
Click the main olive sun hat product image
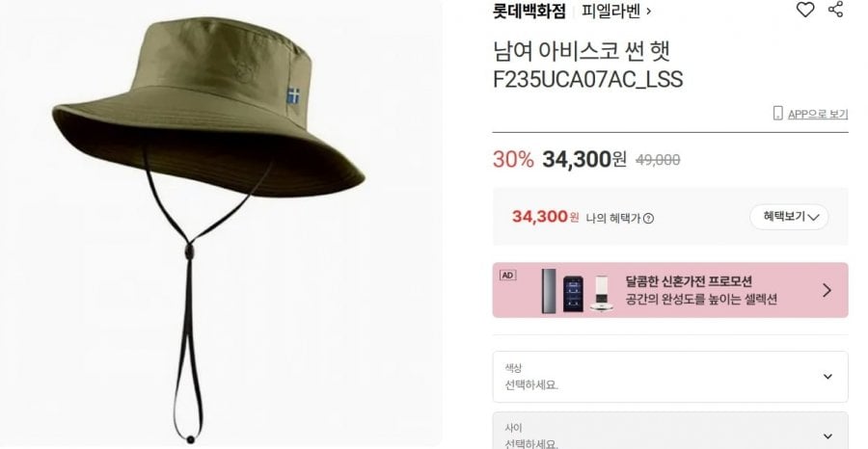coord(208,222)
